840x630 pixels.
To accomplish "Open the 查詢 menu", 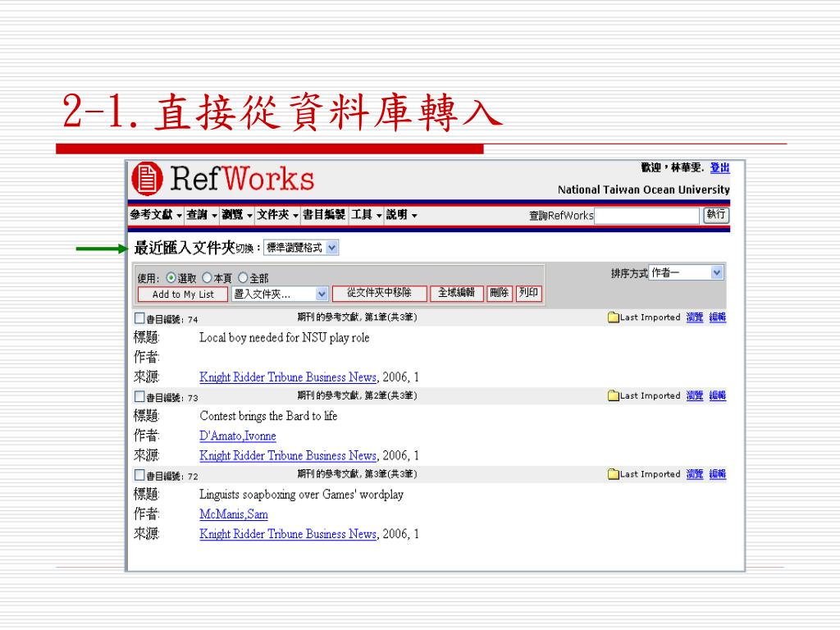I will pos(202,215).
